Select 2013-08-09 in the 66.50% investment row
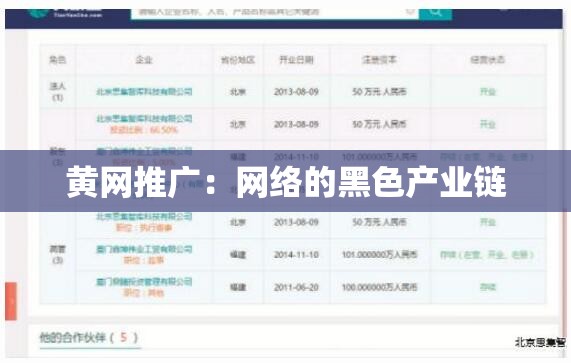 click(296, 125)
